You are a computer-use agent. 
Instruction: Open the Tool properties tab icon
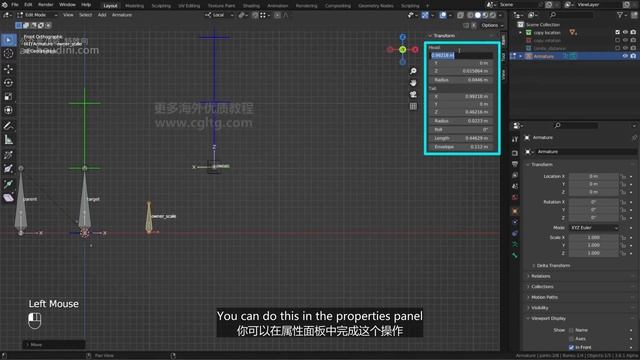tap(515, 140)
